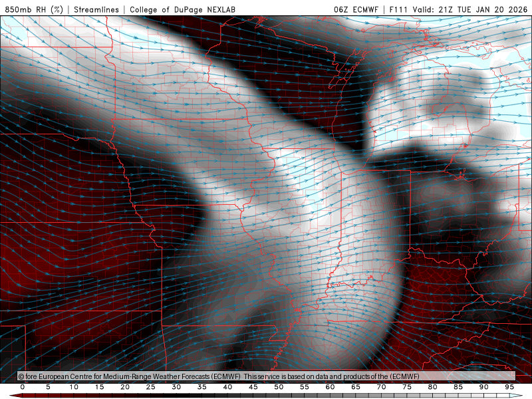Click the '850mb RH (%)' title text
Viewport: 532px width, 399px height.
(x=34, y=9)
